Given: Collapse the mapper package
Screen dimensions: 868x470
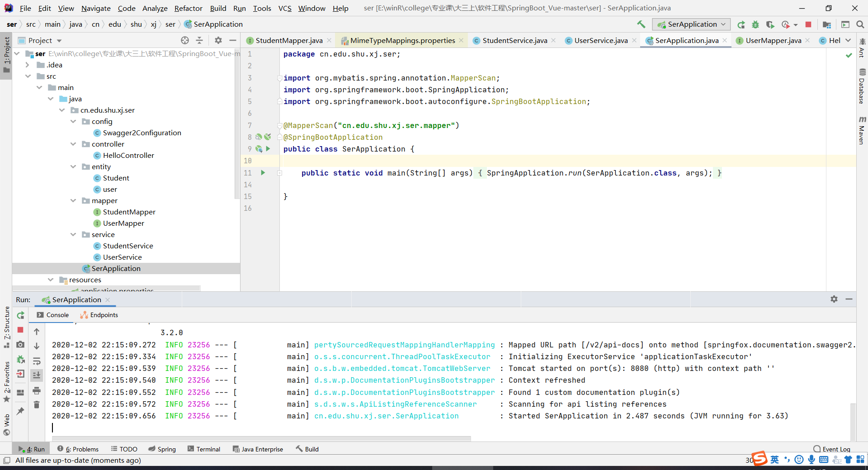Looking at the screenshot, I should coord(73,200).
